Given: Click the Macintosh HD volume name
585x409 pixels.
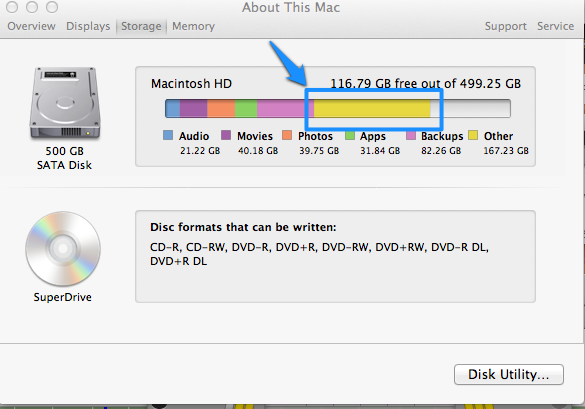Looking at the screenshot, I should [191, 84].
